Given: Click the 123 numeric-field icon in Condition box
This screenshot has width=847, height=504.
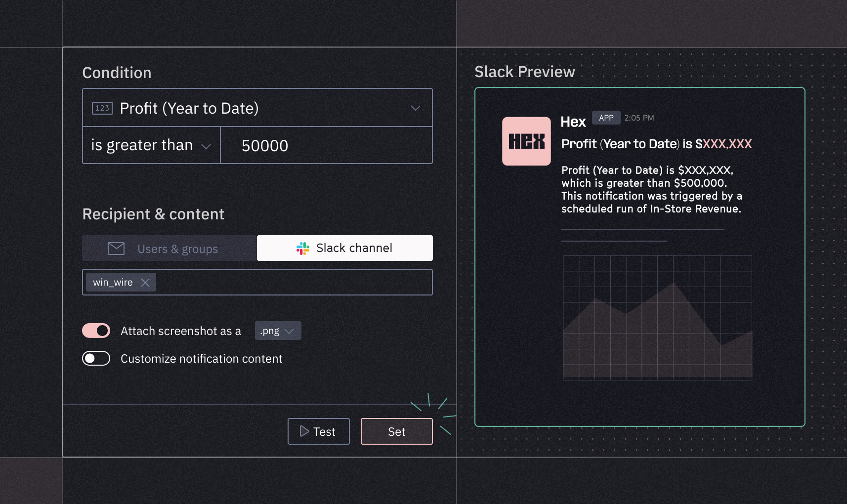Looking at the screenshot, I should 101,108.
